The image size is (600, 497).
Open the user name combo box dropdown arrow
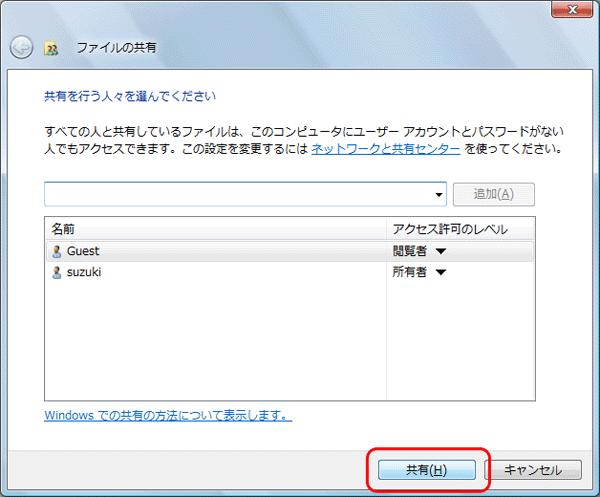click(439, 194)
